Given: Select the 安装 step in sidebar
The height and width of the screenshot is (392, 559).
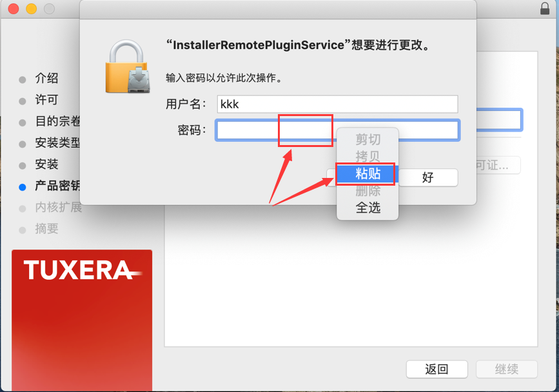Looking at the screenshot, I should point(46,164).
